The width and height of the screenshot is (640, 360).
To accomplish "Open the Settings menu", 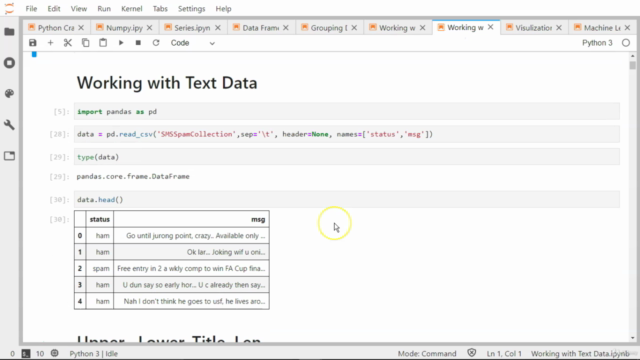I will [191, 9].
